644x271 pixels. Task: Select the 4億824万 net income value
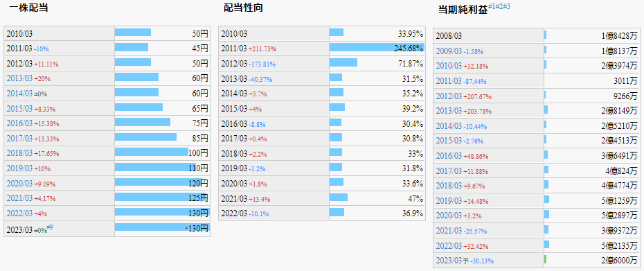pos(621,171)
